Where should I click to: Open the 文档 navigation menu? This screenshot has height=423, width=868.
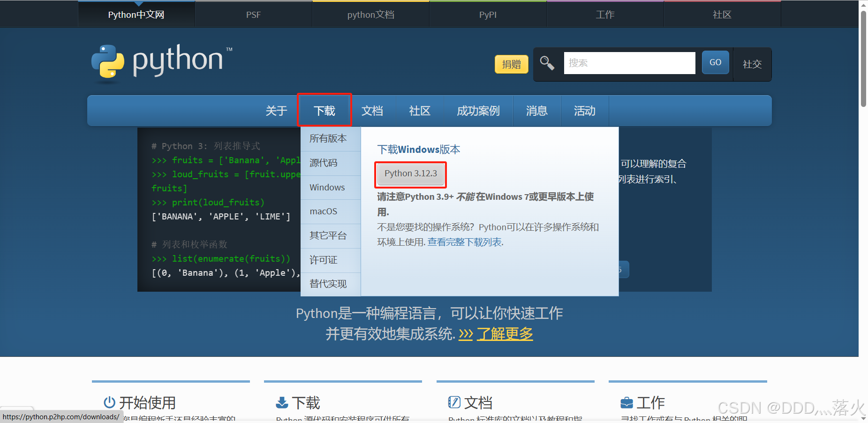tap(372, 111)
